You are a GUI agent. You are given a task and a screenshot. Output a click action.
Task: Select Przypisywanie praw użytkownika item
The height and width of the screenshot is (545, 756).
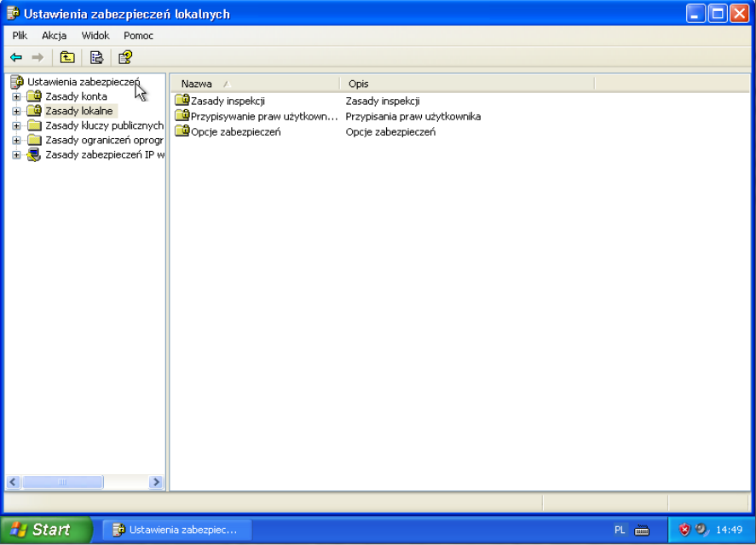pyautogui.click(x=264, y=116)
